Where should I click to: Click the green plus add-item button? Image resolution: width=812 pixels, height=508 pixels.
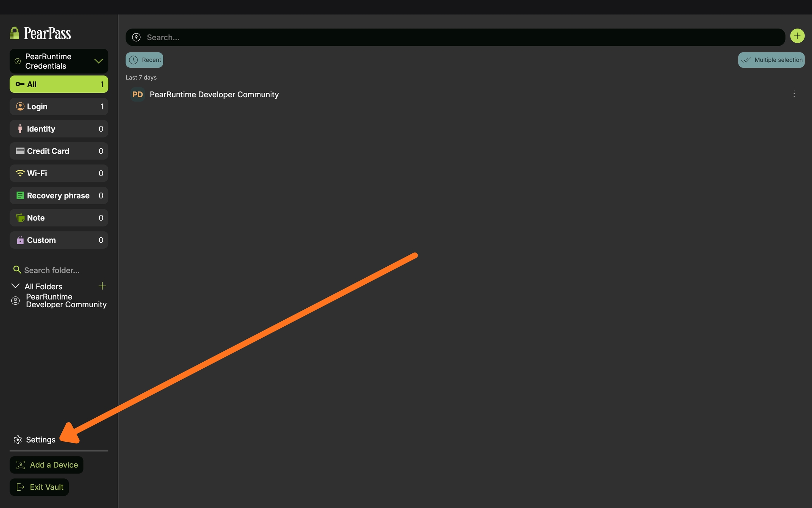[797, 36]
